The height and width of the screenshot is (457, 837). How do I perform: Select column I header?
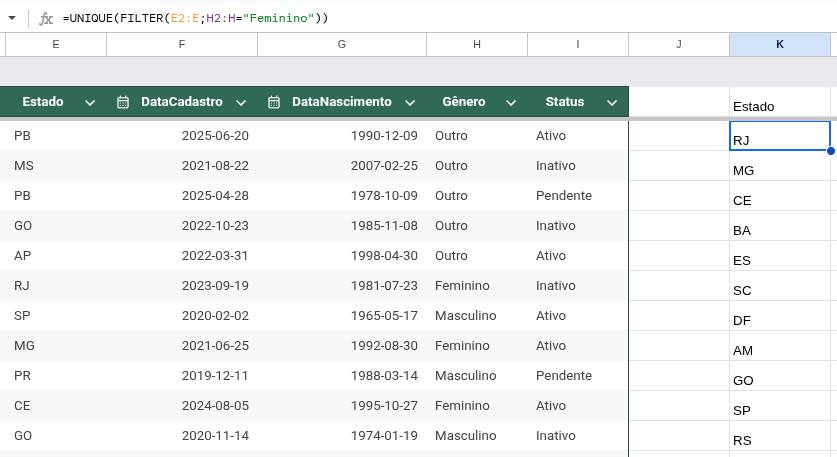(578, 44)
